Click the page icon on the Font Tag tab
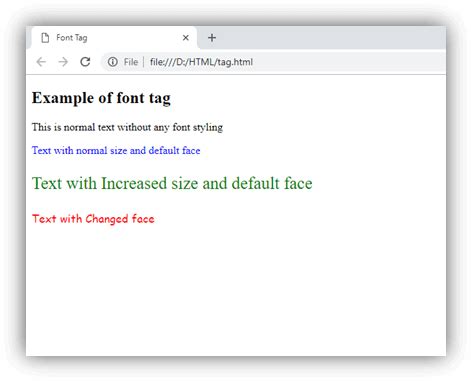 click(x=45, y=38)
